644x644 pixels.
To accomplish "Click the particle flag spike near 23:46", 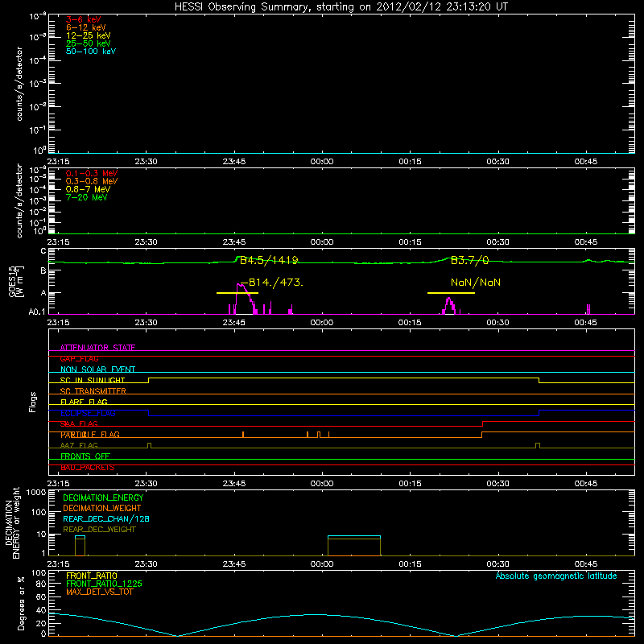I will (243, 435).
